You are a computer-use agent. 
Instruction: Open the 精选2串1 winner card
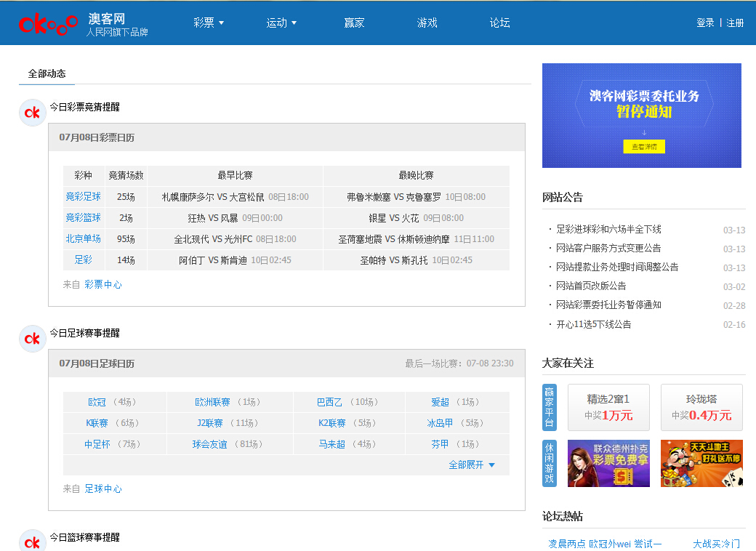[608, 407]
